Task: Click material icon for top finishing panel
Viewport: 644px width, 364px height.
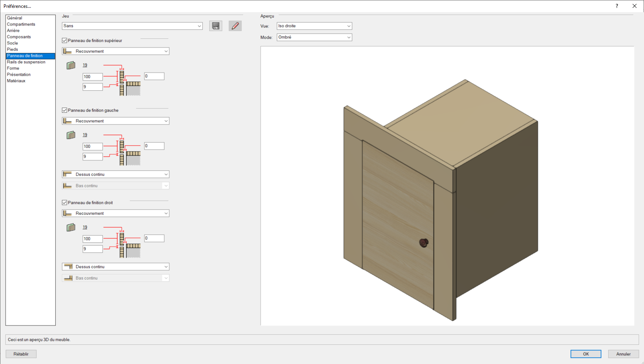Action: [x=71, y=66]
